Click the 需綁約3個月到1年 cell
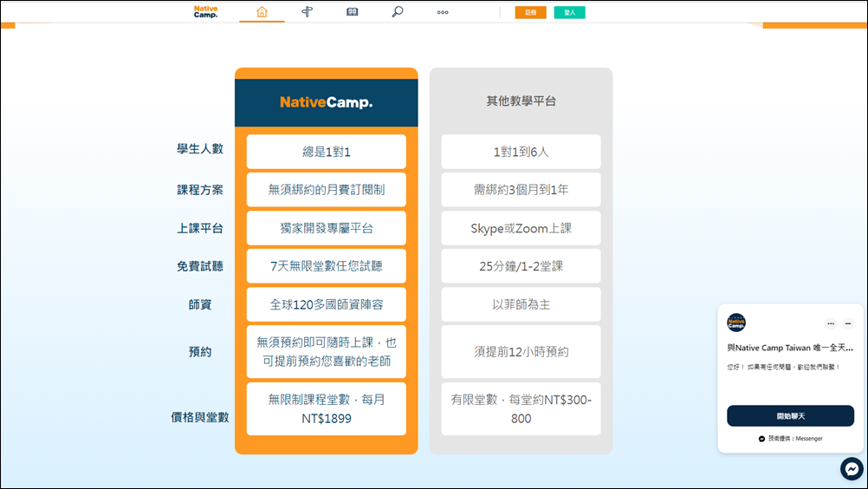The image size is (868, 489). tap(521, 190)
